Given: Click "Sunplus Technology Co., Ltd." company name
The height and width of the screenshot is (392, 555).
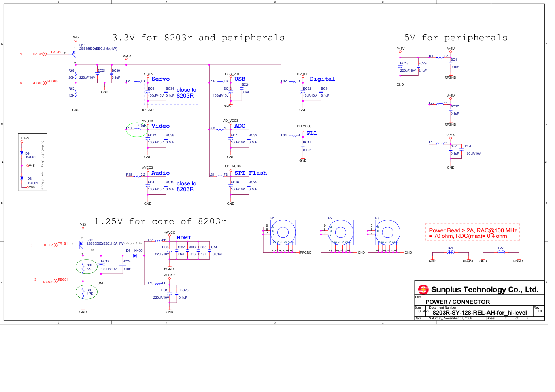Looking at the screenshot, I should pos(485,290).
